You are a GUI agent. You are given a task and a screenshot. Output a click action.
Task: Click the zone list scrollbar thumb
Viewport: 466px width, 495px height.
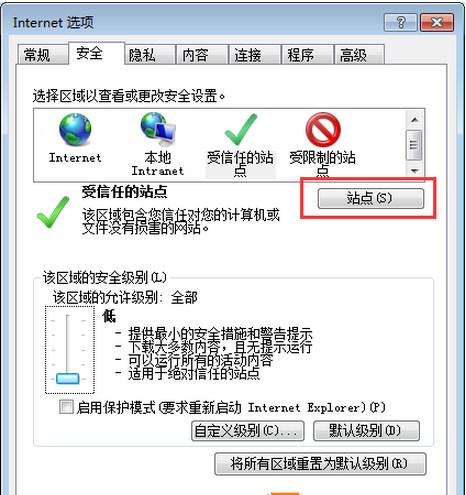(x=414, y=145)
